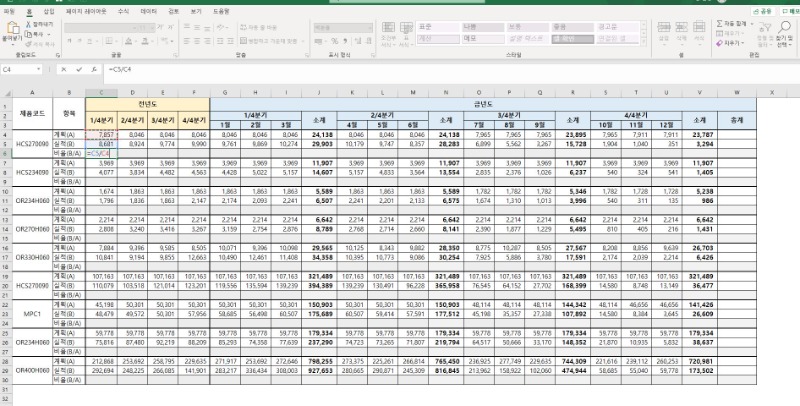Viewport: 800px width, 406px height.
Task: Open the Name Box dropdown arrow
Action: pyautogui.click(x=38, y=69)
